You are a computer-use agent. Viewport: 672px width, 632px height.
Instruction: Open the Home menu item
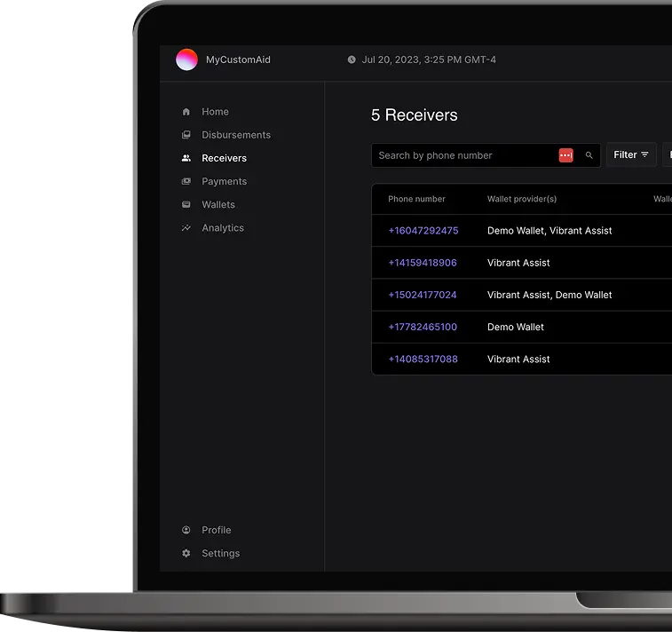pyautogui.click(x=215, y=112)
